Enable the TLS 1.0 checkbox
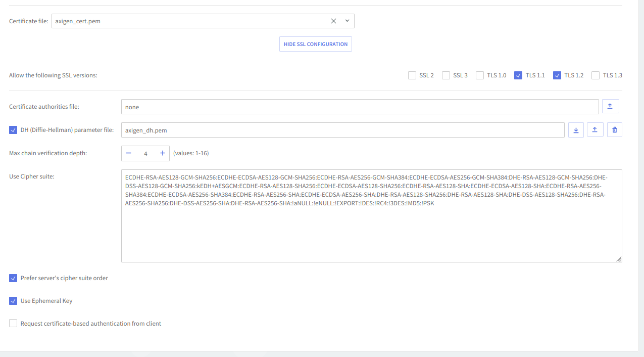 click(x=480, y=75)
